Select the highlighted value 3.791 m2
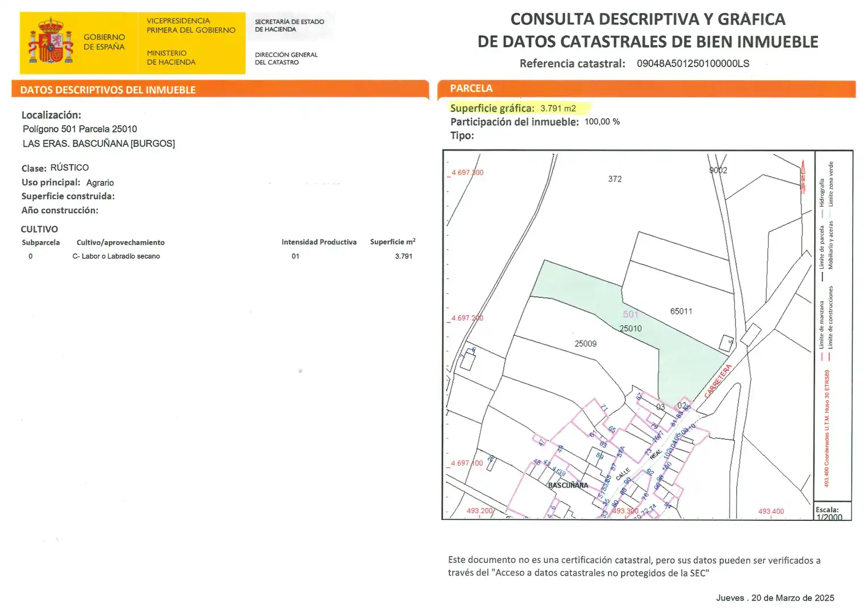Image resolution: width=868 pixels, height=614 pixels. pos(558,108)
